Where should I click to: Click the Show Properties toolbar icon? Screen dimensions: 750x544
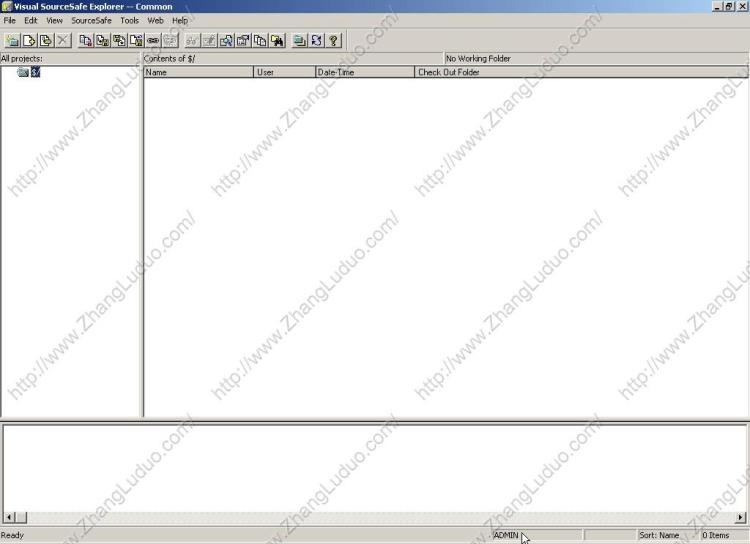(243, 41)
